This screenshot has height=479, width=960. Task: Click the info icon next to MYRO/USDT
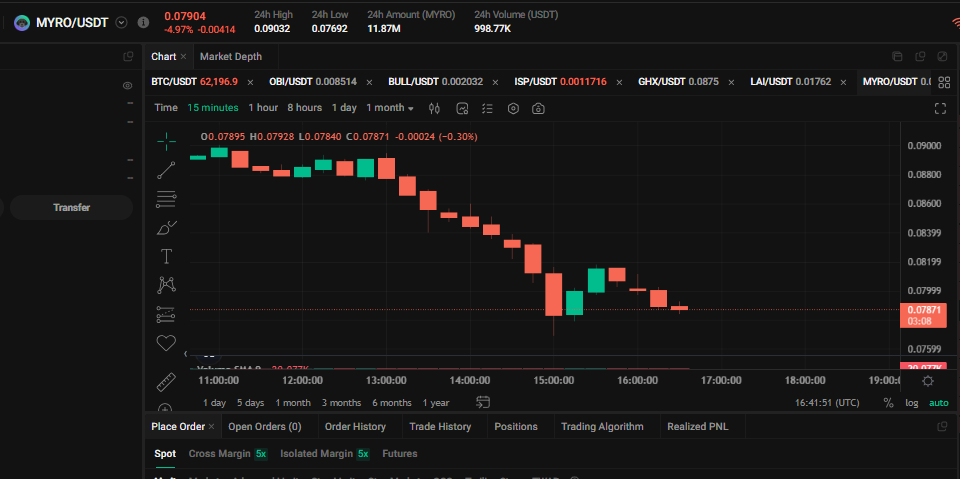[x=143, y=23]
